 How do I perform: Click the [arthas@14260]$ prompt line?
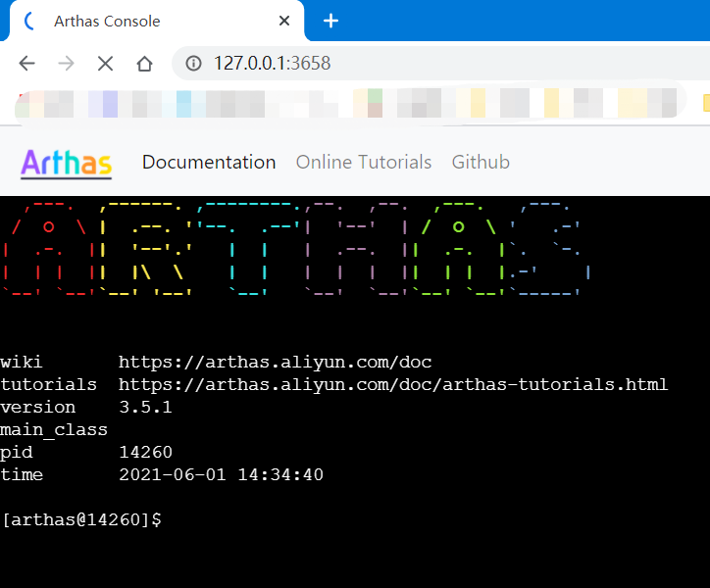(81, 519)
